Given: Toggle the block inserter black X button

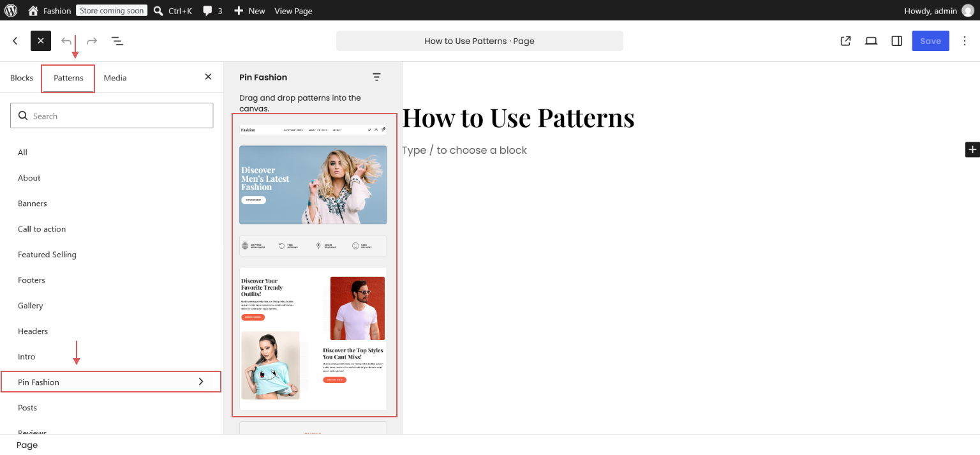Looking at the screenshot, I should 41,41.
